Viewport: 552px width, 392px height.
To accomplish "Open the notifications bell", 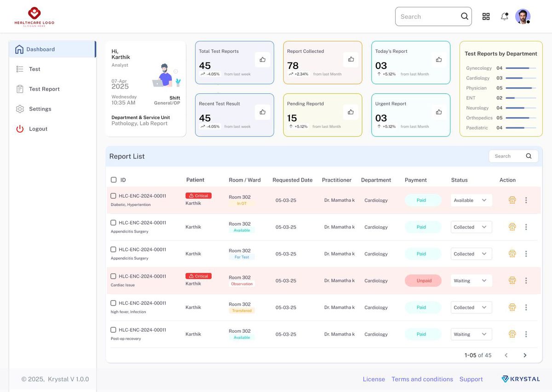I will (505, 17).
